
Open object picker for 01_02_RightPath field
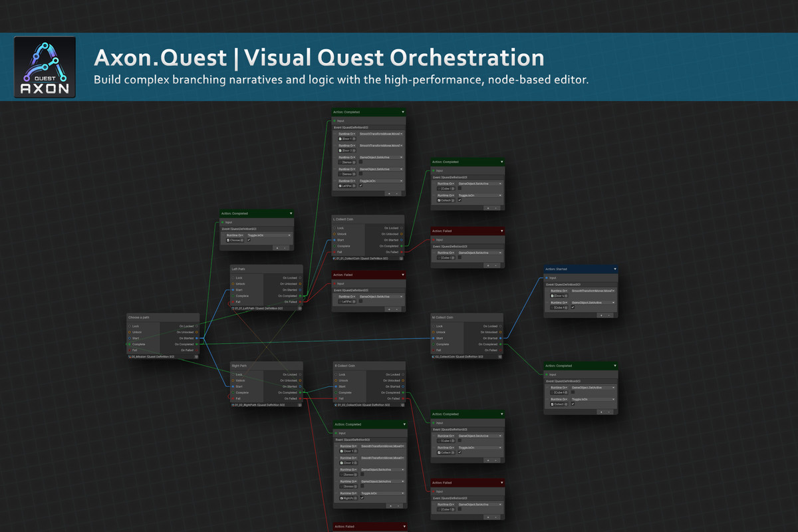click(x=300, y=404)
